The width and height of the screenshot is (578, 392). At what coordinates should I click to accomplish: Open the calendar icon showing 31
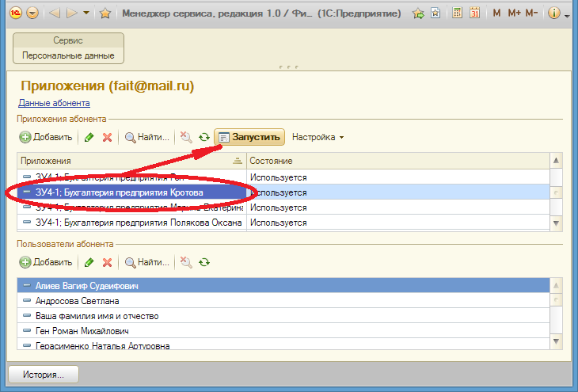coord(475,13)
